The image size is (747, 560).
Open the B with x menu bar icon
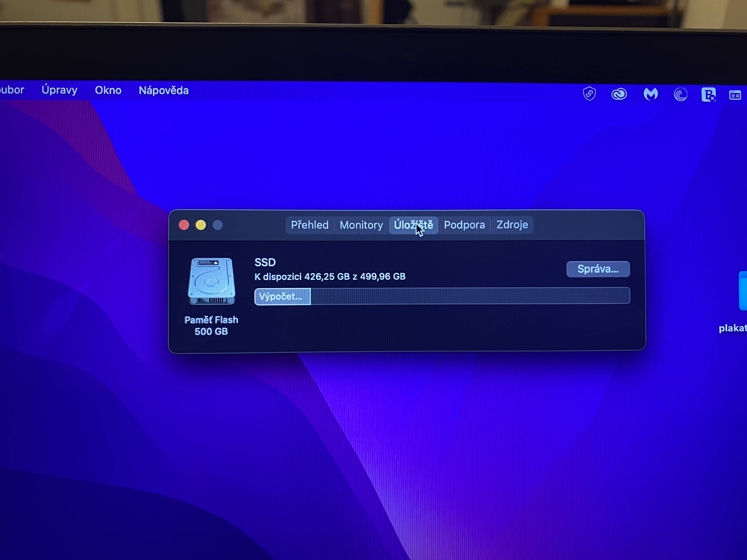click(x=708, y=94)
